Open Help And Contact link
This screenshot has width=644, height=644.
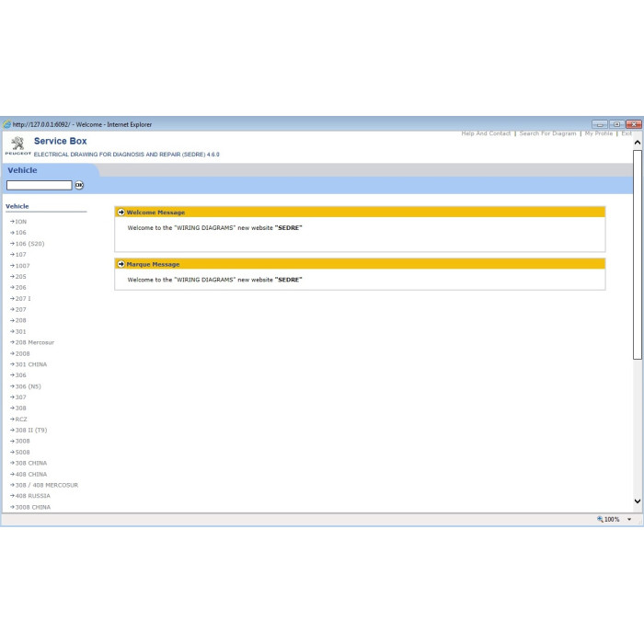[486, 133]
